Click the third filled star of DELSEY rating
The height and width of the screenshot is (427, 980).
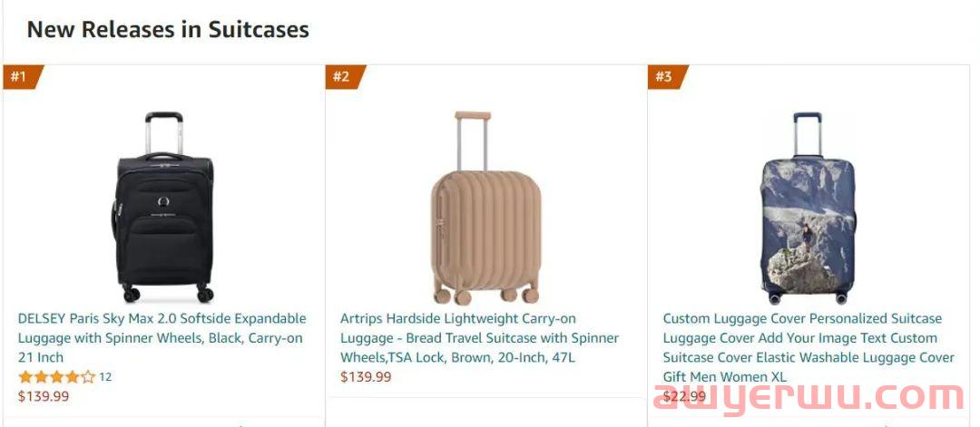(57, 377)
